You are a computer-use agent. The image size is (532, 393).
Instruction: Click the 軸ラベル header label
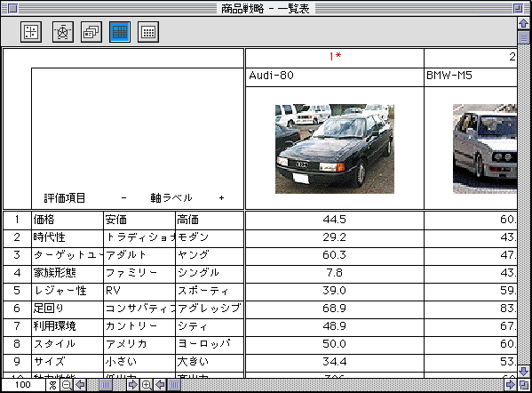(171, 198)
